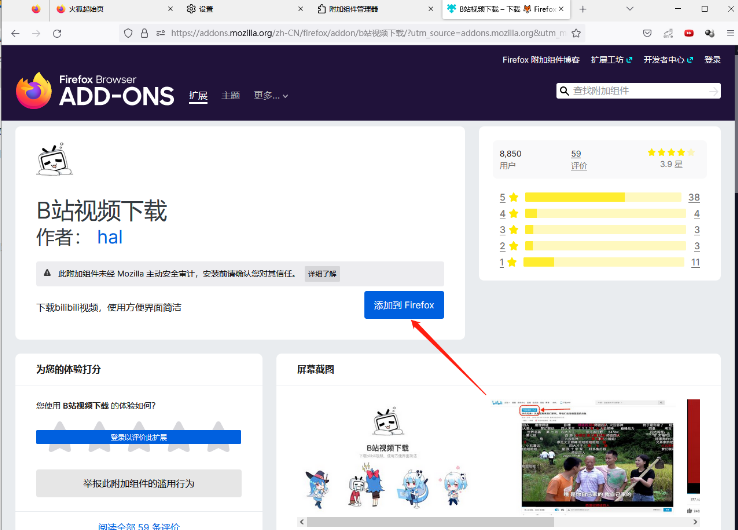The height and width of the screenshot is (530, 738).
Task: Click the dark round extension icon in the toolbar
Action: pos(710,33)
